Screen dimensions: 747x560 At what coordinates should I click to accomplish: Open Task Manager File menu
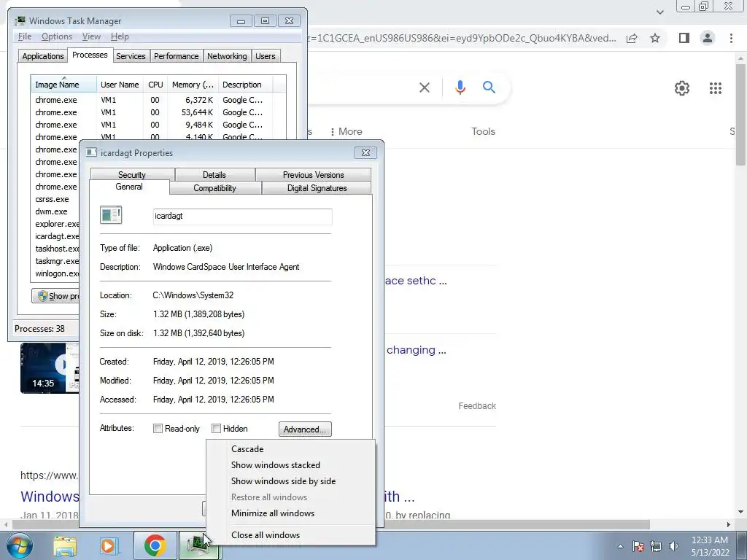(25, 36)
